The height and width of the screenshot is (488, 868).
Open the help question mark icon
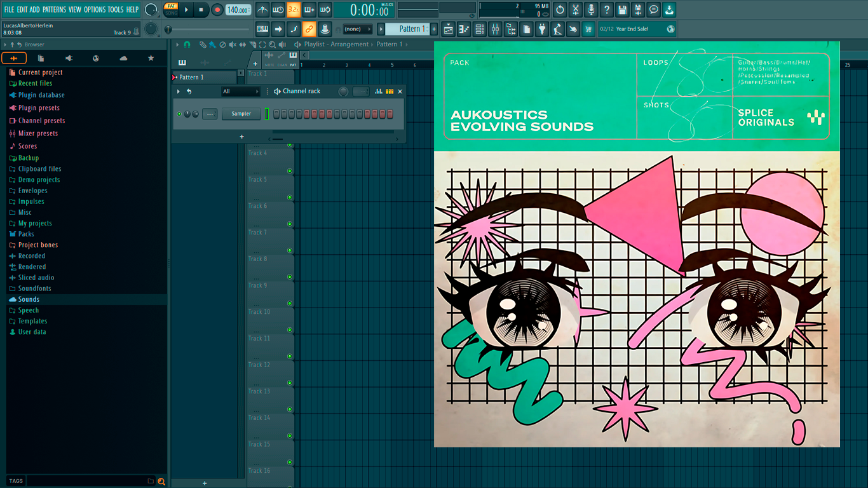click(607, 10)
